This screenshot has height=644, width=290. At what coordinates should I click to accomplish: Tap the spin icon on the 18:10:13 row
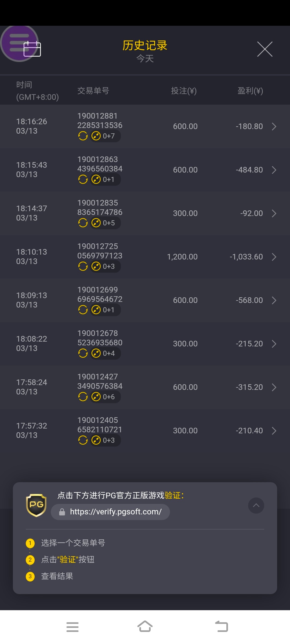tap(83, 266)
